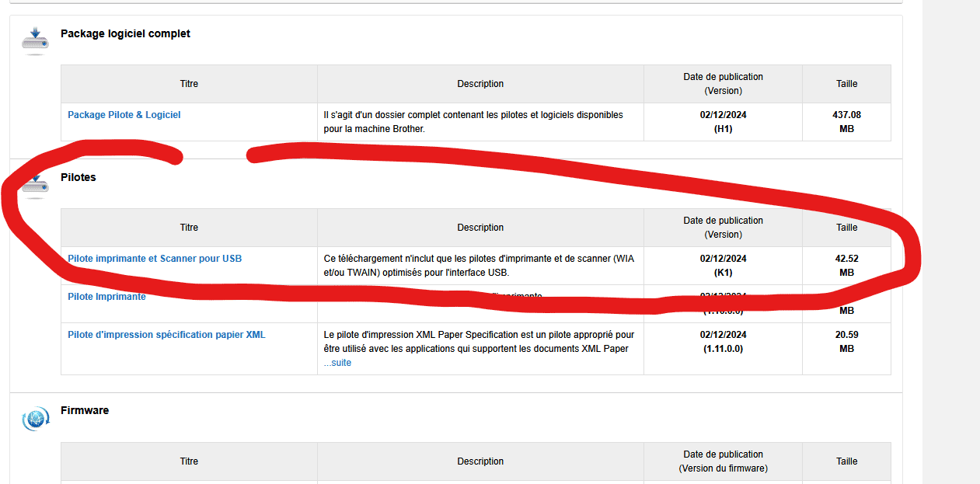Select the (1.11.0.0) version date cell

point(723,349)
